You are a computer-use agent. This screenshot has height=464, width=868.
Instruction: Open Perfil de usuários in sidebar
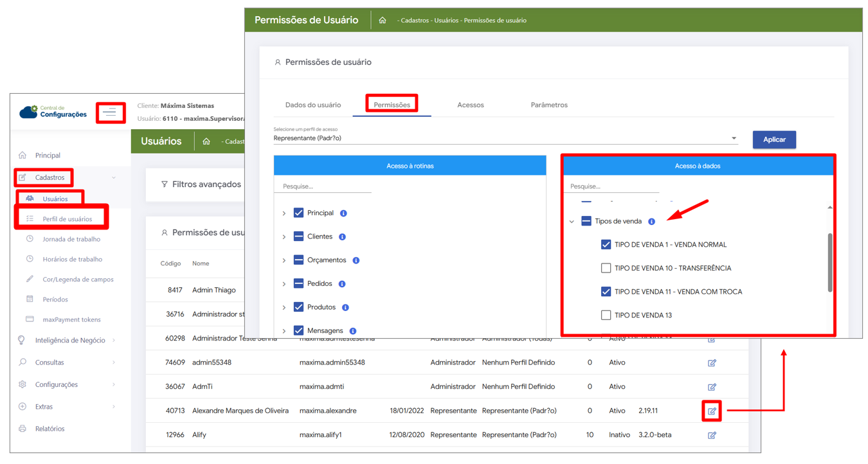point(67,219)
